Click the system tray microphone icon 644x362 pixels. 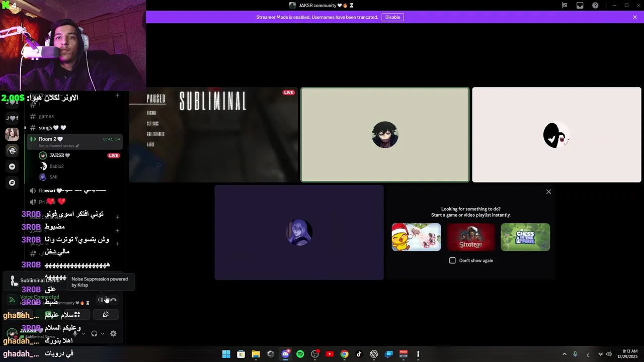click(x=575, y=354)
